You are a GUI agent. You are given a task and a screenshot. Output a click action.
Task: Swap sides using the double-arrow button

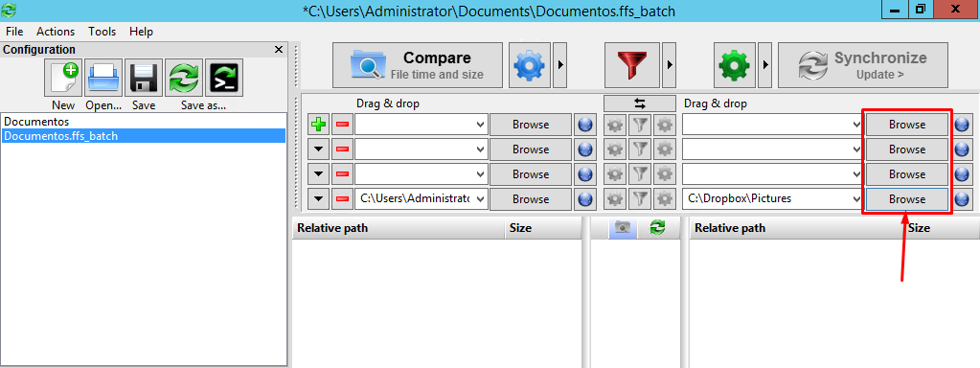(639, 103)
